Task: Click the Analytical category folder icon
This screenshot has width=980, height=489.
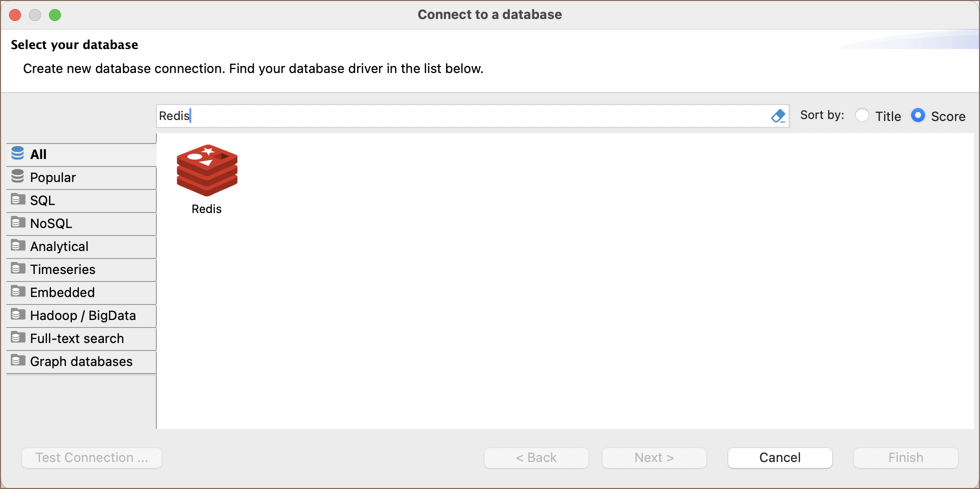Action: [x=18, y=245]
